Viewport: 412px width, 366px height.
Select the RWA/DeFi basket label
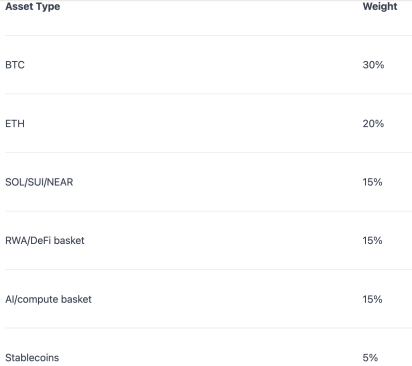(45, 241)
